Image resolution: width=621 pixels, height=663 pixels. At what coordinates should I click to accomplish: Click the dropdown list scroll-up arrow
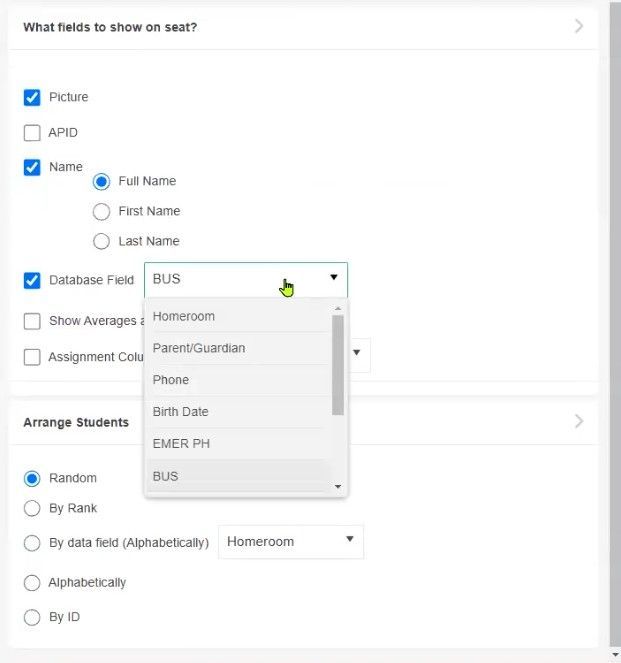click(338, 309)
